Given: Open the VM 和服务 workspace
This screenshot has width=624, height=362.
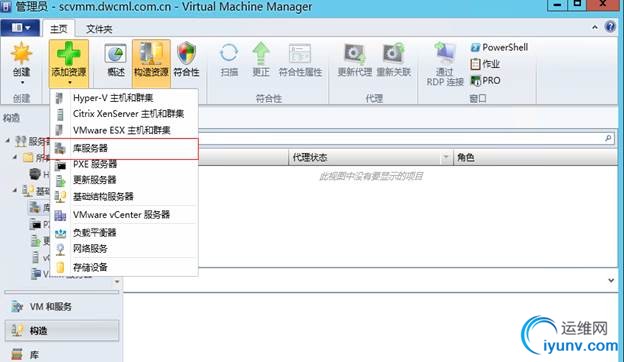Looking at the screenshot, I should pos(62,307).
